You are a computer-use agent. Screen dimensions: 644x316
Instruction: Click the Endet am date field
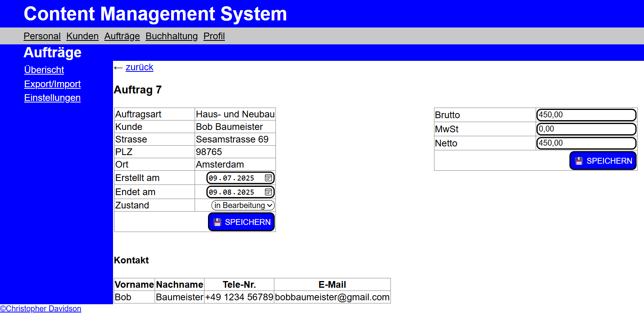tap(232, 192)
